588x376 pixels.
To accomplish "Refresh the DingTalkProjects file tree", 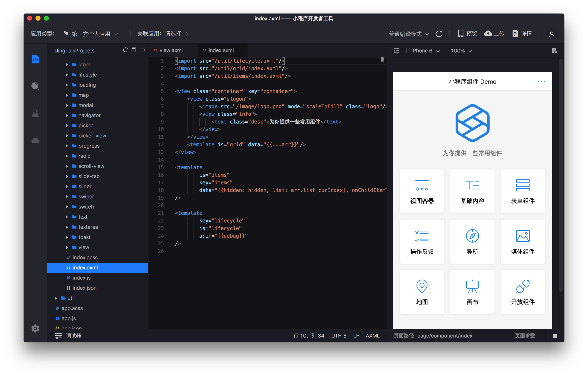I will (x=125, y=50).
